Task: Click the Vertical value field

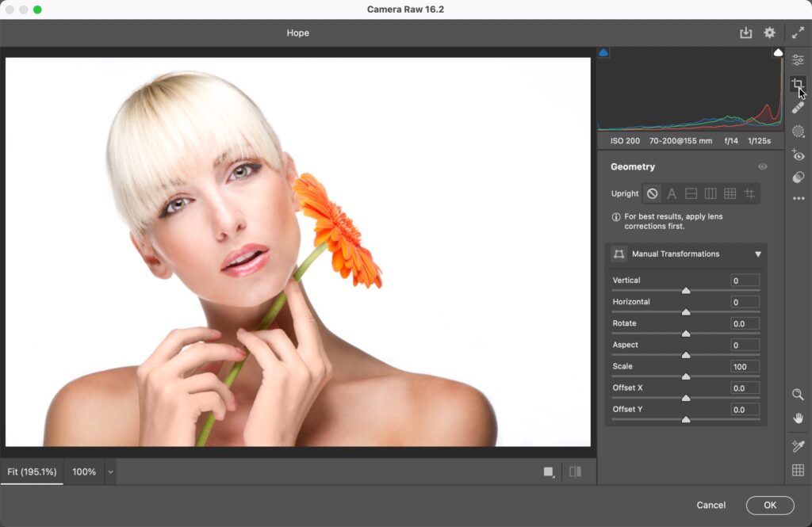Action: tap(745, 281)
